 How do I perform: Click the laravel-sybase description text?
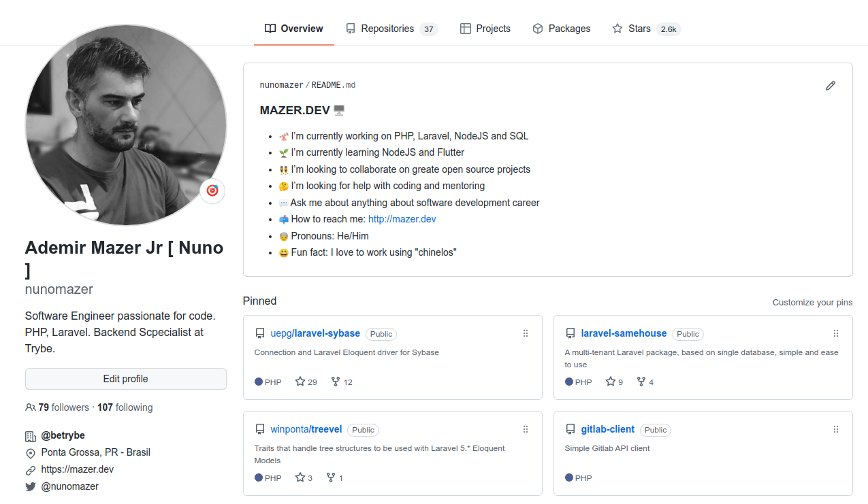[347, 352]
